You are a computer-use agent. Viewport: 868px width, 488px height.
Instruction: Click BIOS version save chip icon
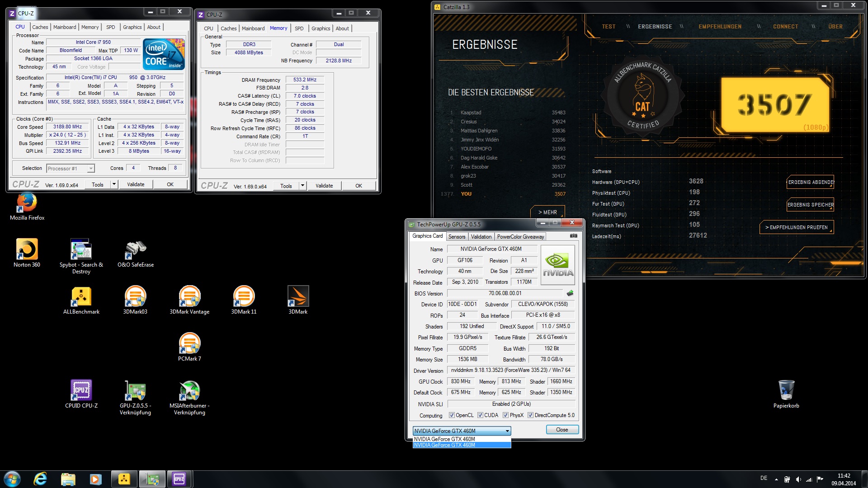[570, 293]
